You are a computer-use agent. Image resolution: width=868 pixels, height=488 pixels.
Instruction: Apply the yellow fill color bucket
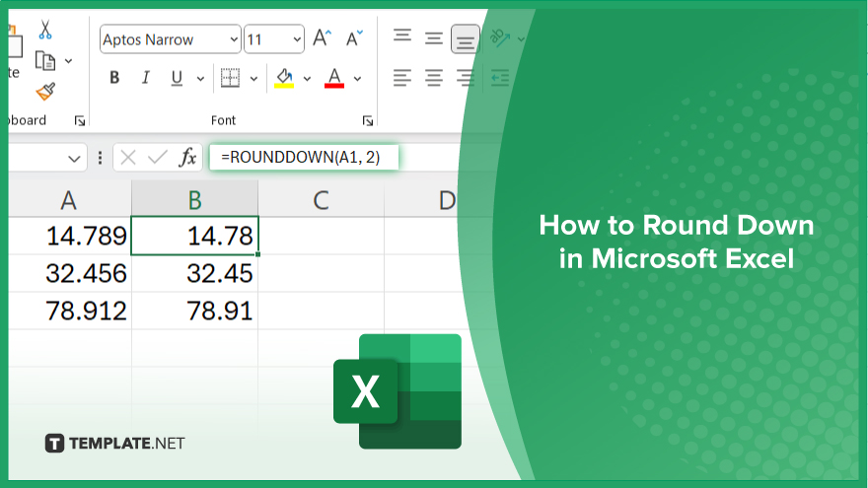[x=284, y=78]
